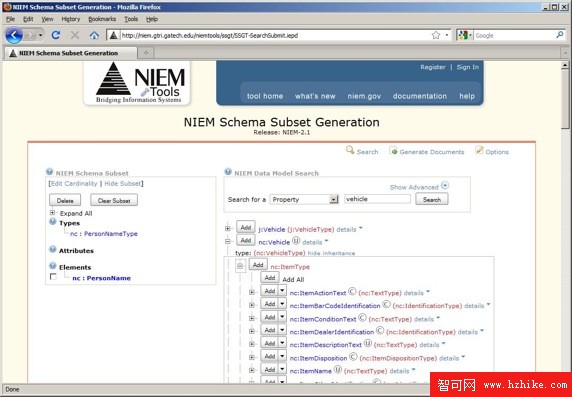Click the Sign In link
Image resolution: width=572 pixels, height=397 pixels.
point(468,67)
